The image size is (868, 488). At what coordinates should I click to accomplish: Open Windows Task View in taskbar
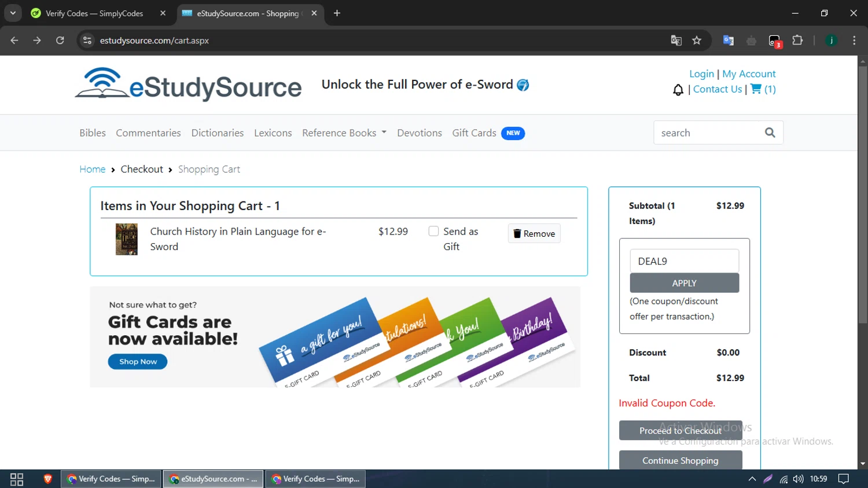coord(17,479)
